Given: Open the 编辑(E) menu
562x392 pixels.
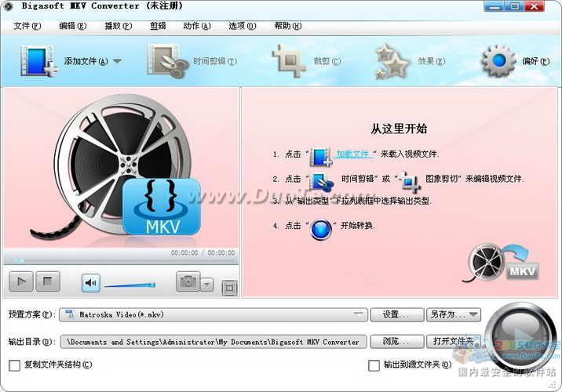Looking at the screenshot, I should pyautogui.click(x=73, y=26).
